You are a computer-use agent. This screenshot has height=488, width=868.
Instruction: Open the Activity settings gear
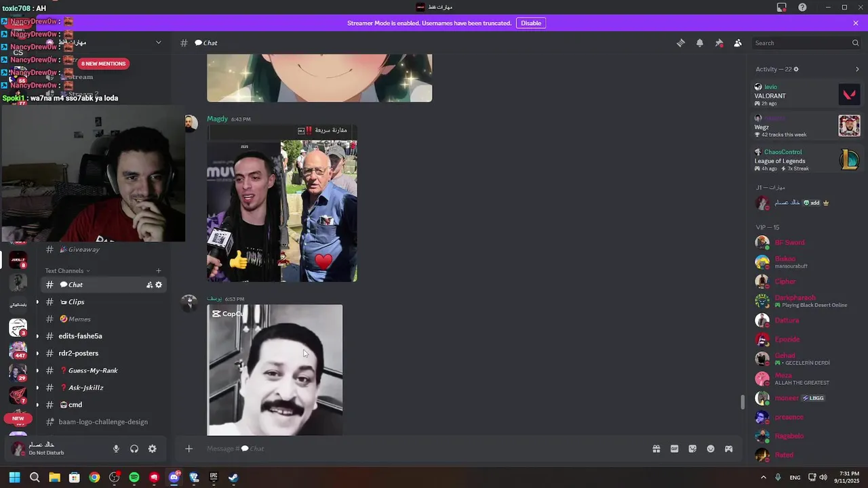tap(796, 69)
